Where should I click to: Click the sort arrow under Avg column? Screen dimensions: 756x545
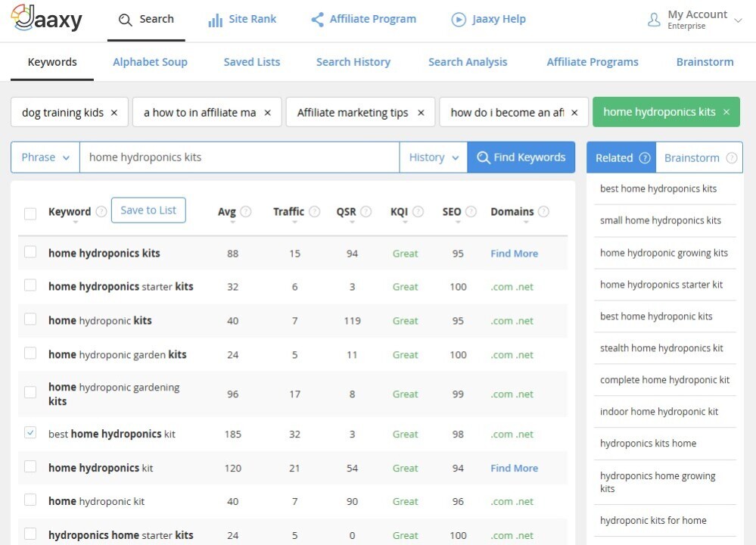tap(232, 223)
